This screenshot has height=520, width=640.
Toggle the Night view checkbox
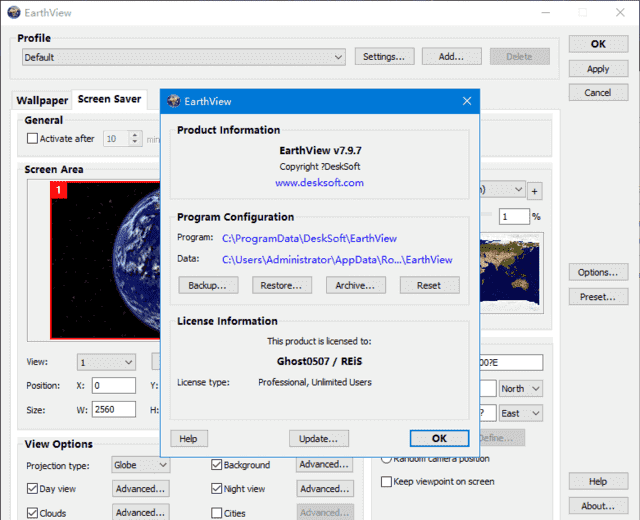tap(217, 489)
